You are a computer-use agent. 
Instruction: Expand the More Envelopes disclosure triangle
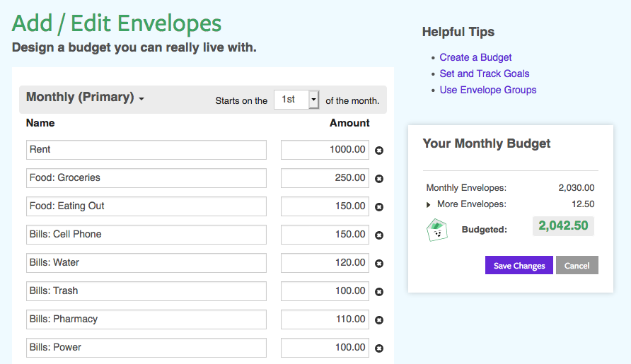[428, 205]
